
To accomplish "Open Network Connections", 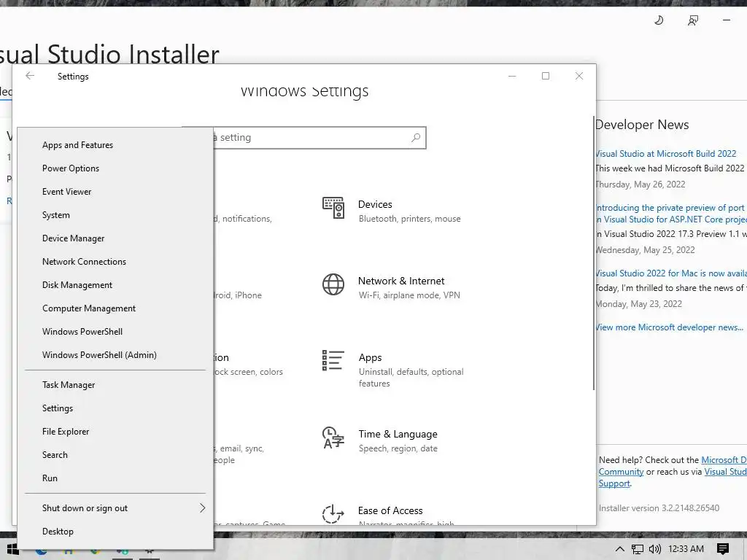I will click(x=115, y=262).
